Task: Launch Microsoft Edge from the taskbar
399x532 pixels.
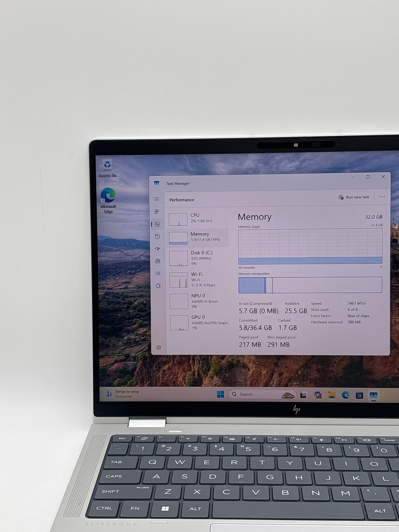Action: [346, 395]
